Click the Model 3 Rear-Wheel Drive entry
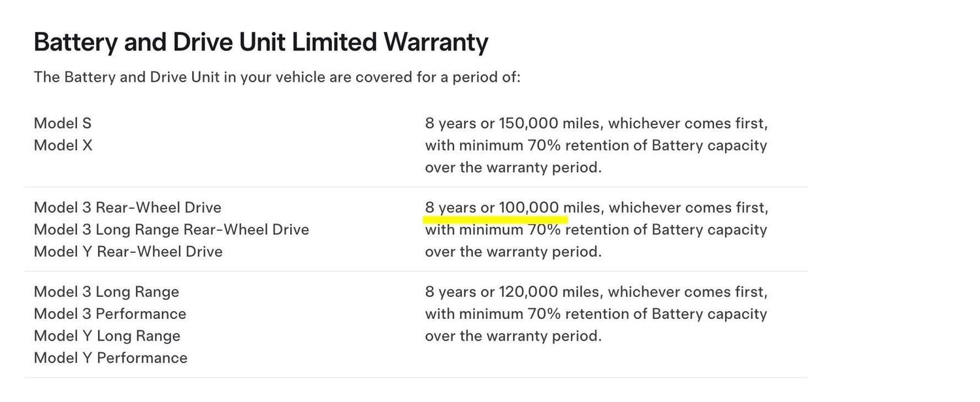 pos(127,208)
